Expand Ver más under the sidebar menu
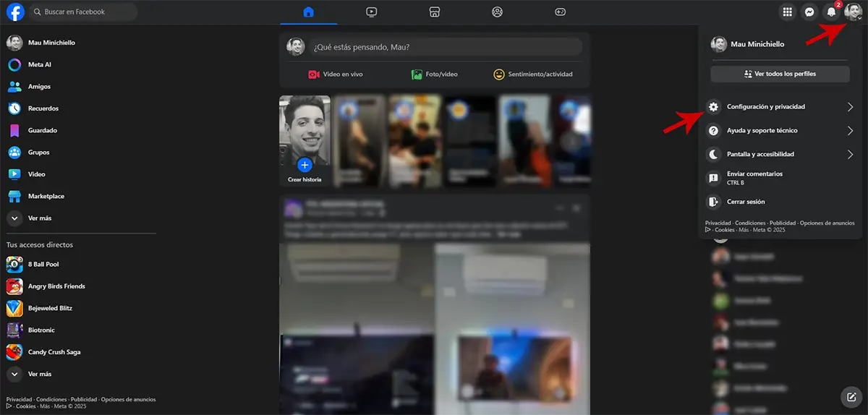 click(x=39, y=218)
